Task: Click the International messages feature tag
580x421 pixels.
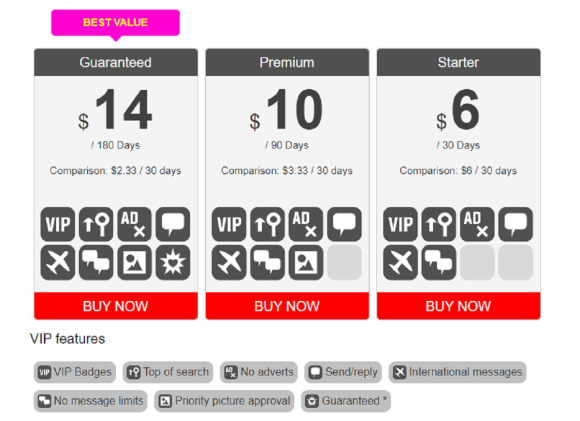Action: click(x=457, y=372)
